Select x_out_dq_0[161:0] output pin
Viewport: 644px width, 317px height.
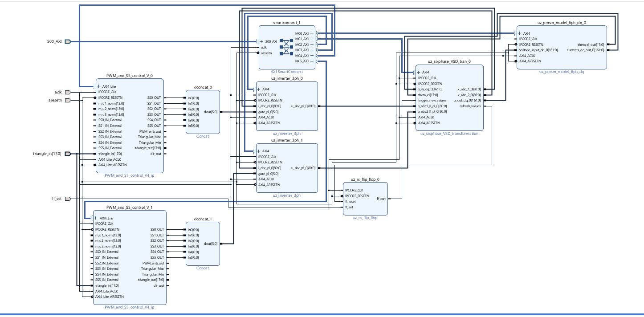point(467,100)
